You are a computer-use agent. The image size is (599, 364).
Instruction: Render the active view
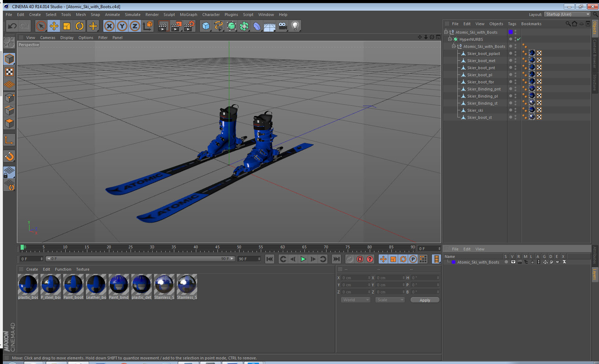tap(163, 26)
